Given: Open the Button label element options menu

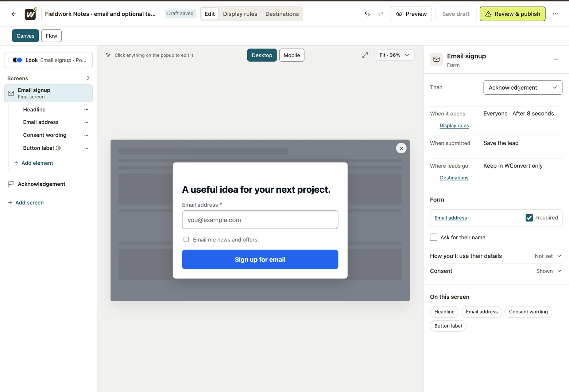Looking at the screenshot, I should point(86,148).
